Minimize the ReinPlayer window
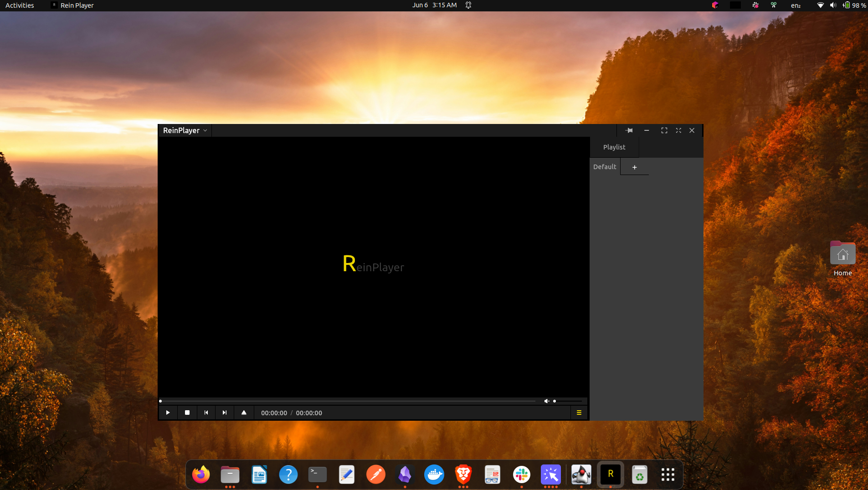 [647, 130]
